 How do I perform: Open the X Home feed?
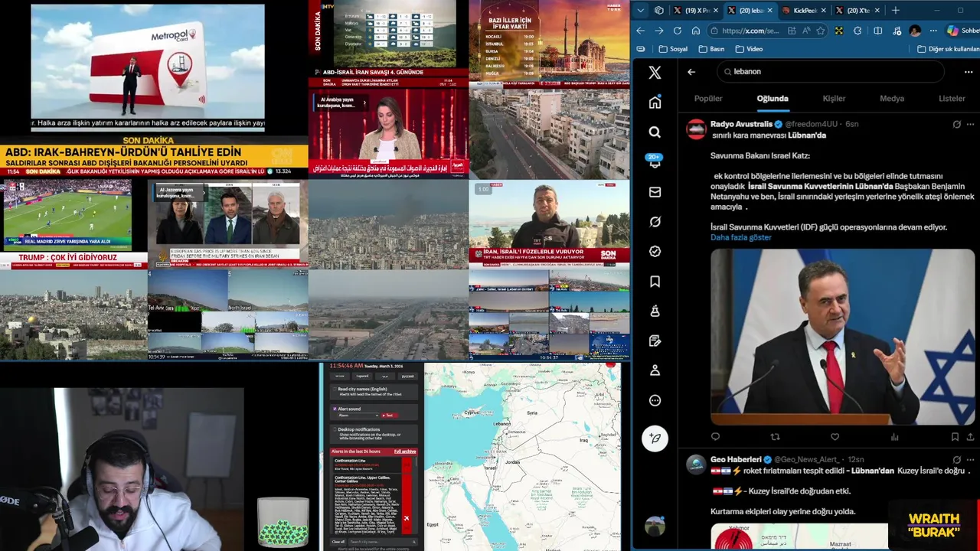coord(655,103)
